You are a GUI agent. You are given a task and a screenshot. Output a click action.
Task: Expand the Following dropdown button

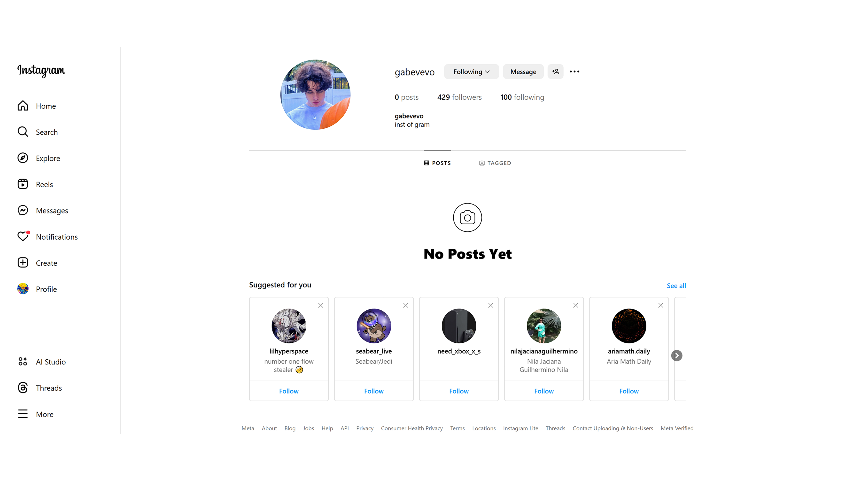coord(471,71)
